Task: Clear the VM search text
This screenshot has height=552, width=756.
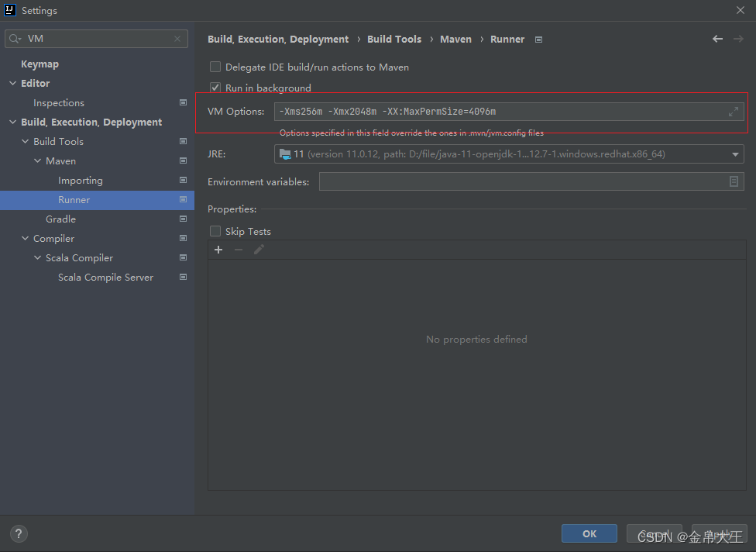Action: click(x=177, y=39)
